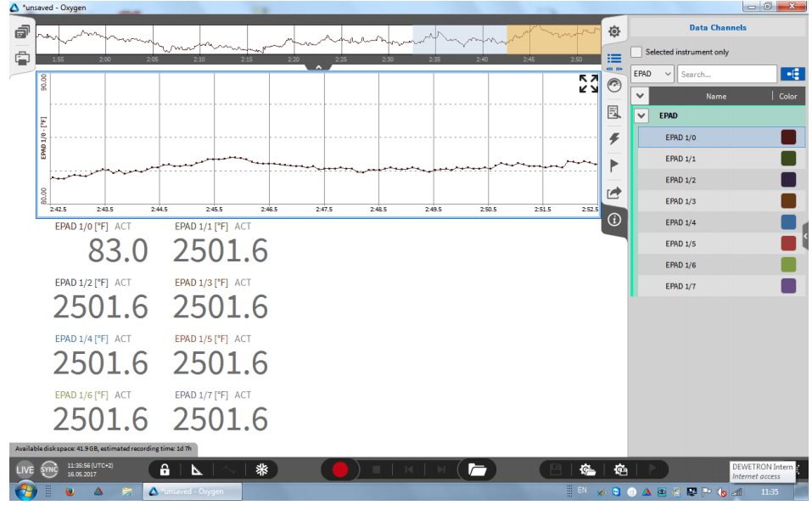Click the freeze snowflake icon
The height and width of the screenshot is (505, 812).
click(x=262, y=469)
